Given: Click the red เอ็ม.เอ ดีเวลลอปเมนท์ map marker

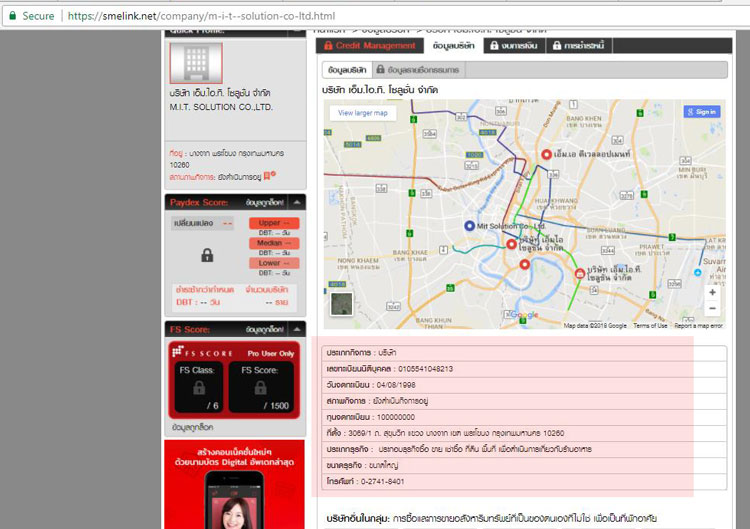Looking at the screenshot, I should pyautogui.click(x=547, y=154).
